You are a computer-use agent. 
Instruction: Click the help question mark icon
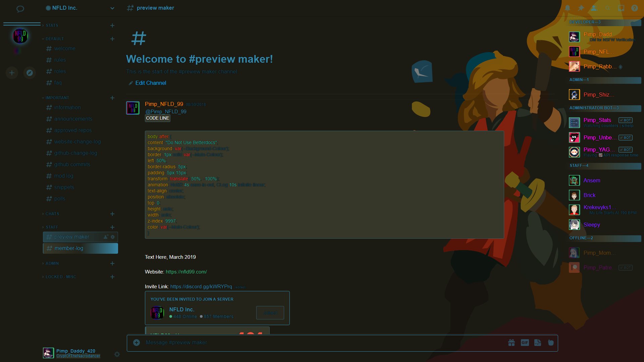coord(635,8)
